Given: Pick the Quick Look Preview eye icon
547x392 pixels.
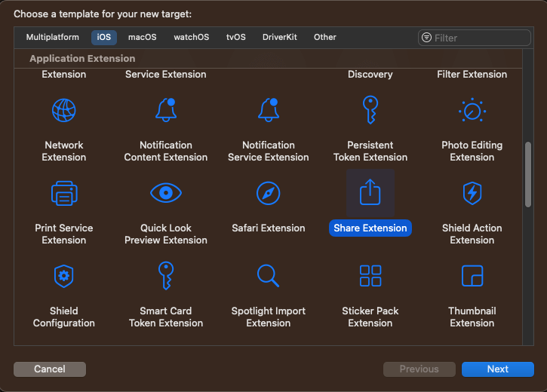Looking at the screenshot, I should [166, 193].
